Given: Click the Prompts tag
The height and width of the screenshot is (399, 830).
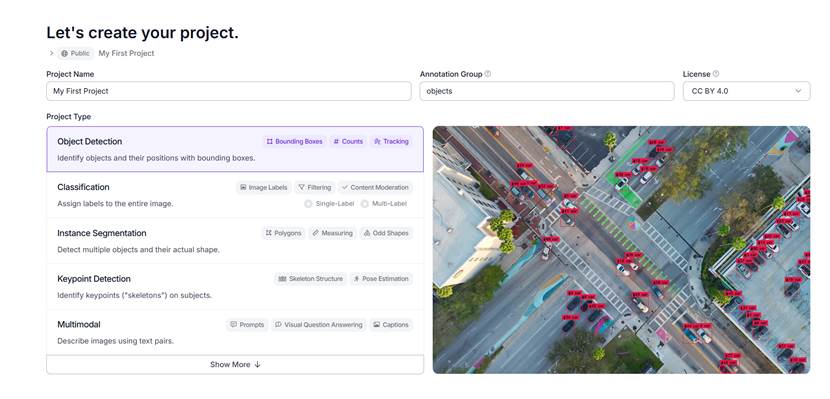Looking at the screenshot, I should tap(247, 324).
